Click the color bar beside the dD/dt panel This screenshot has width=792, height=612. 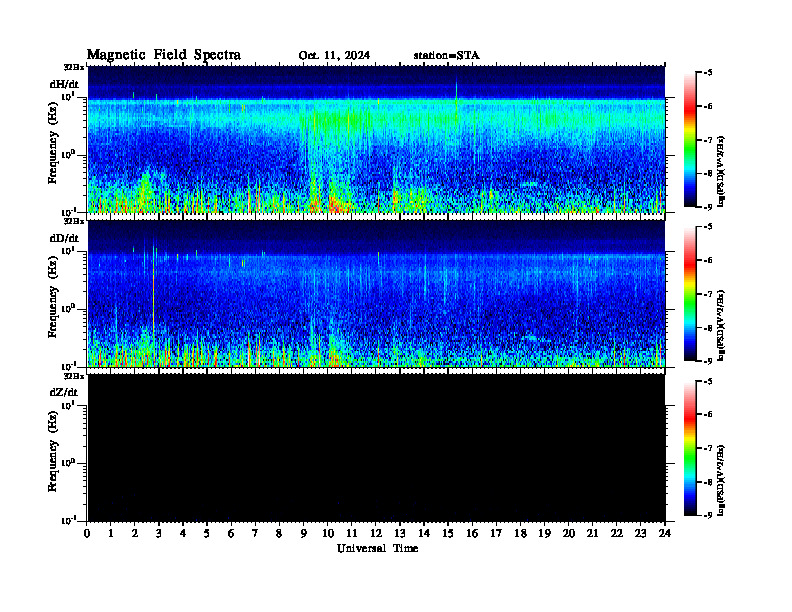click(690, 294)
